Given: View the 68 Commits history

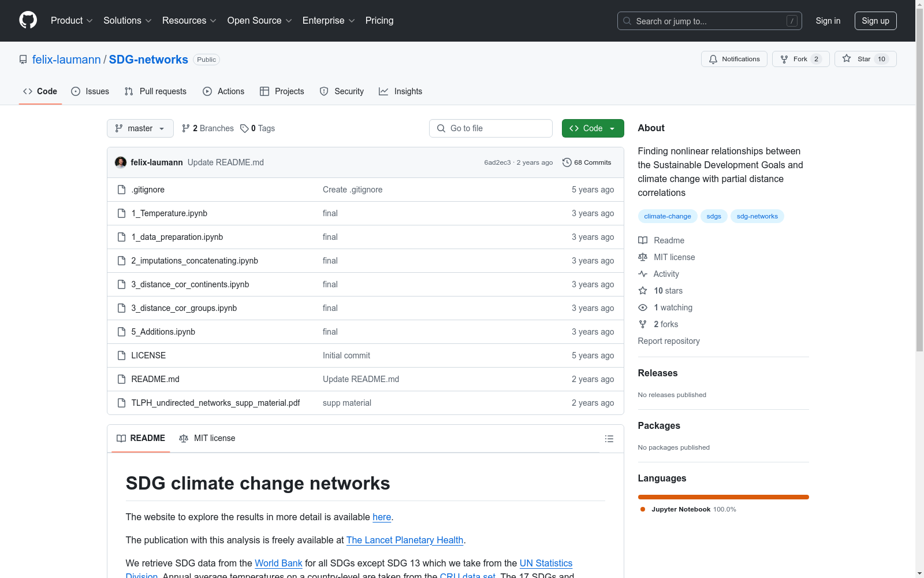Looking at the screenshot, I should click(587, 162).
